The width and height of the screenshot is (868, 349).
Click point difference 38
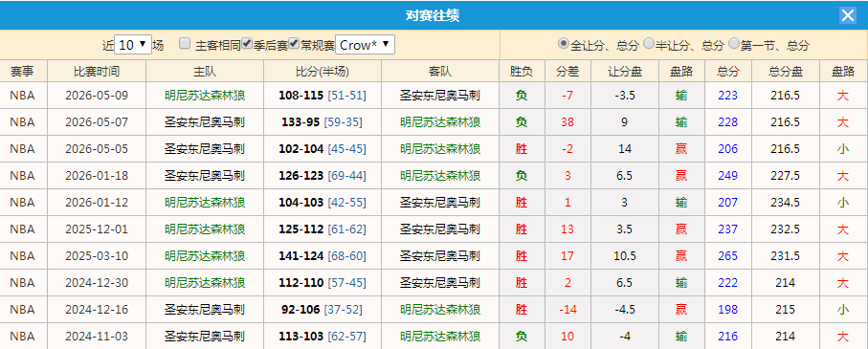coord(568,122)
